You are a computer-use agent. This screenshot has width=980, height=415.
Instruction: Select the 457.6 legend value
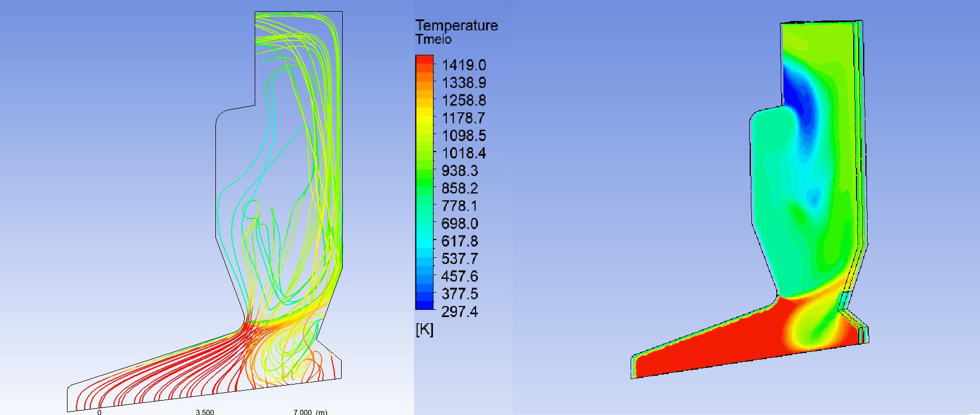460,277
